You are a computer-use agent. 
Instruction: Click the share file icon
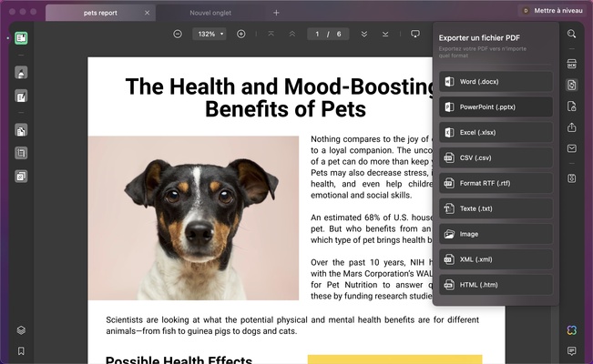(x=571, y=127)
